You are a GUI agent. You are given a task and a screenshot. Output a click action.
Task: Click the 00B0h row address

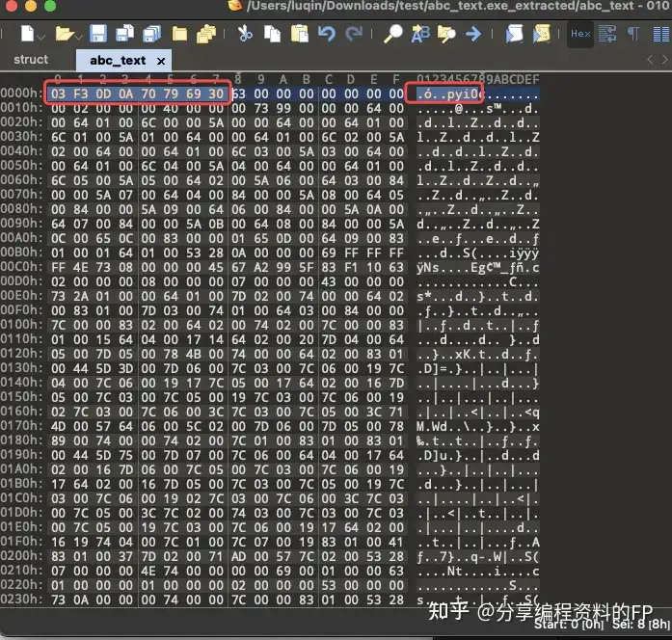(21, 252)
